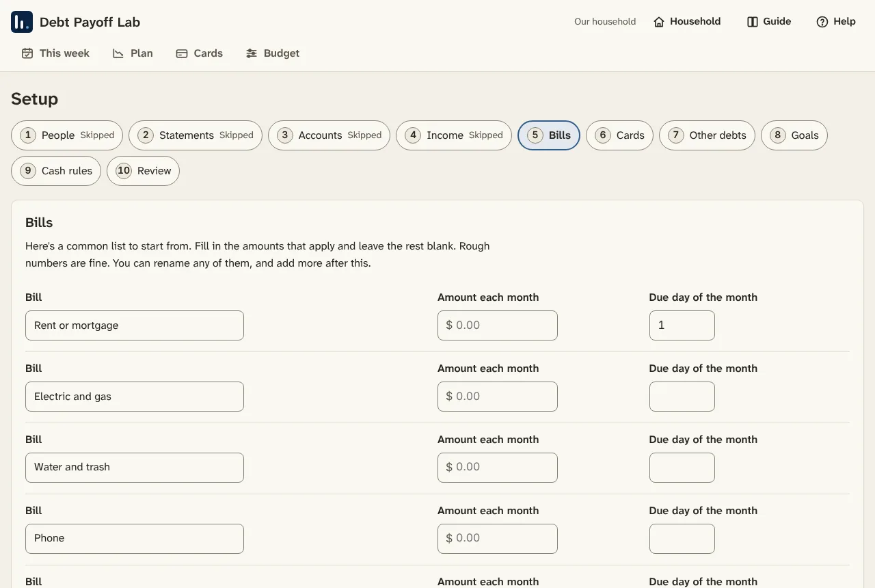The width and height of the screenshot is (875, 588).
Task: Click the Water and trash due day field
Action: tap(682, 468)
